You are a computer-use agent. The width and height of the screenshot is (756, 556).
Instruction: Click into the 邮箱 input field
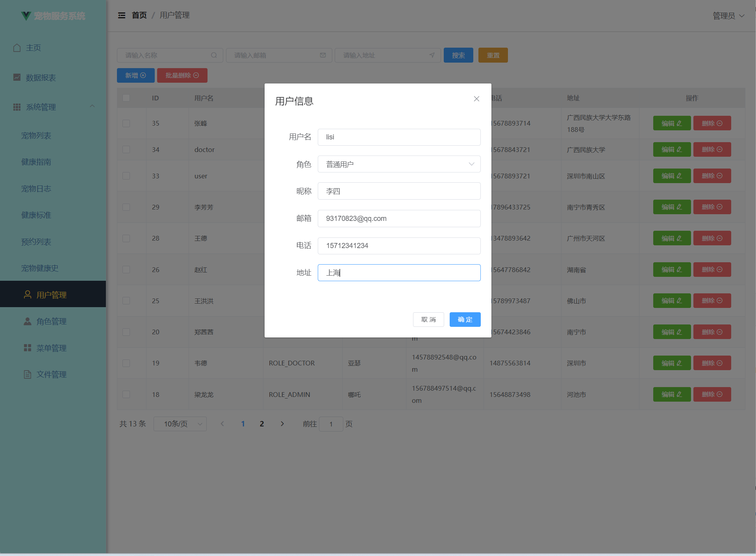[399, 219]
